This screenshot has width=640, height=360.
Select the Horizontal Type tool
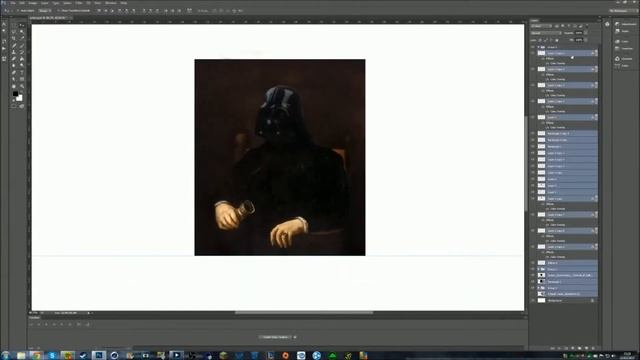tap(22, 72)
